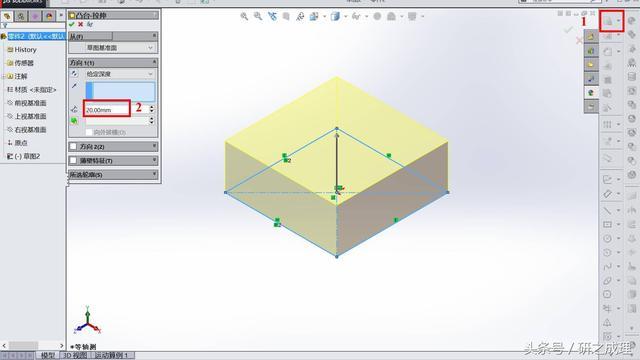The image size is (640, 360).
Task: Expand the 所选轮廓 section
Action: pyautogui.click(x=113, y=175)
